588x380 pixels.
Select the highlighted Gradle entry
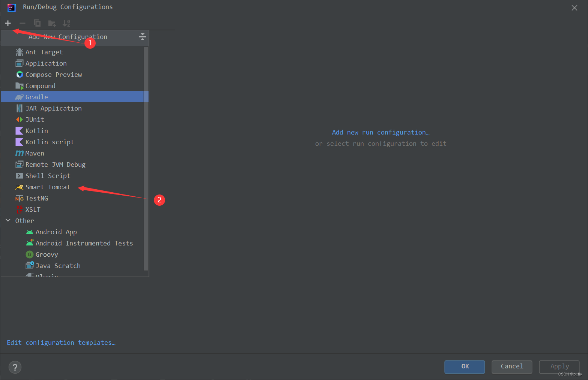click(75, 97)
